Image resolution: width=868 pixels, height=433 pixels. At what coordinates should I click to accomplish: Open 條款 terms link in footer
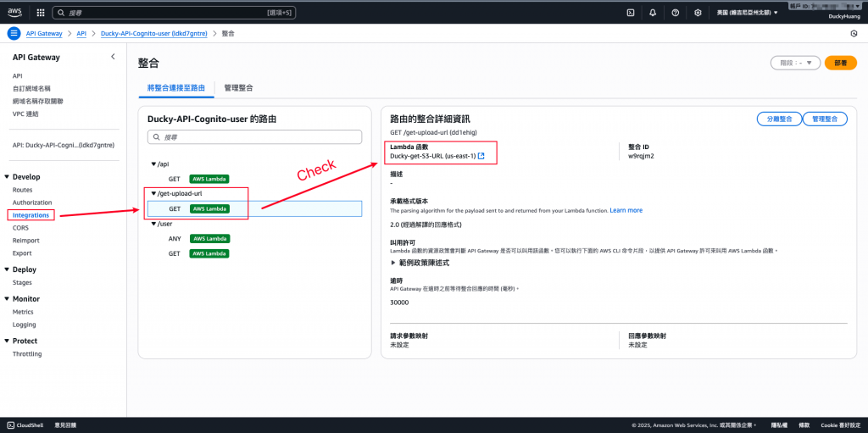[x=804, y=425]
